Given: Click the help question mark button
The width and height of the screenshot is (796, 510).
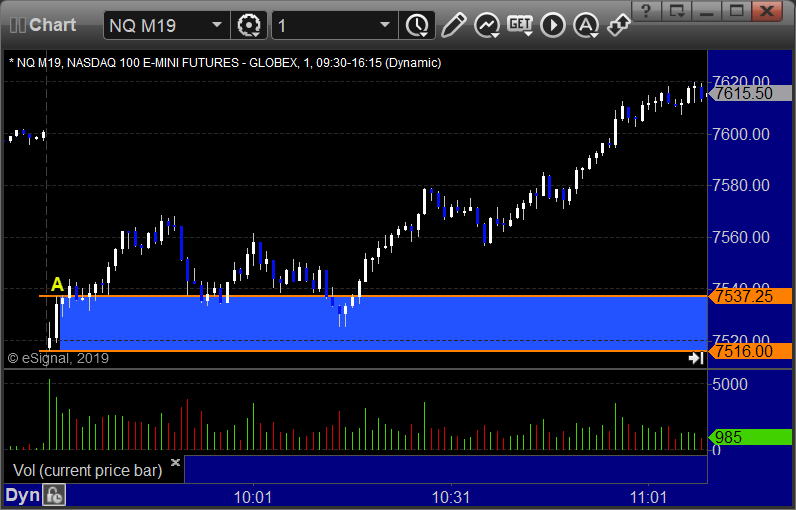Looking at the screenshot, I should [x=646, y=11].
